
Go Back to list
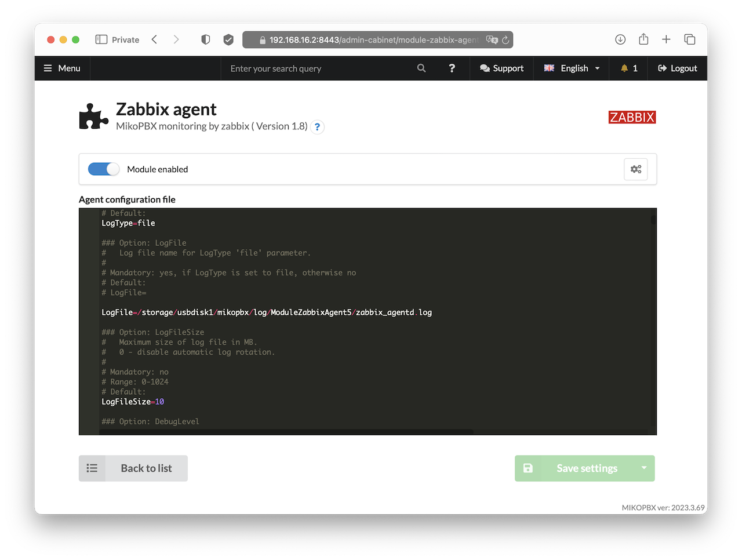(133, 468)
